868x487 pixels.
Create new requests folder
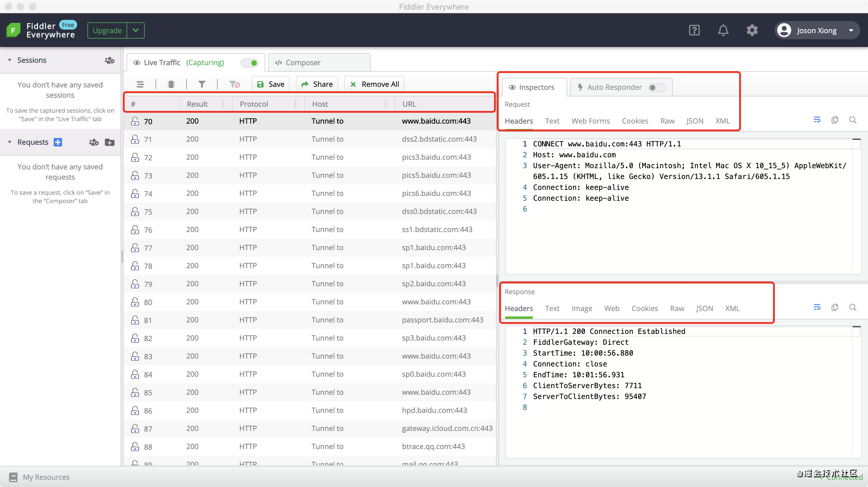pos(109,142)
